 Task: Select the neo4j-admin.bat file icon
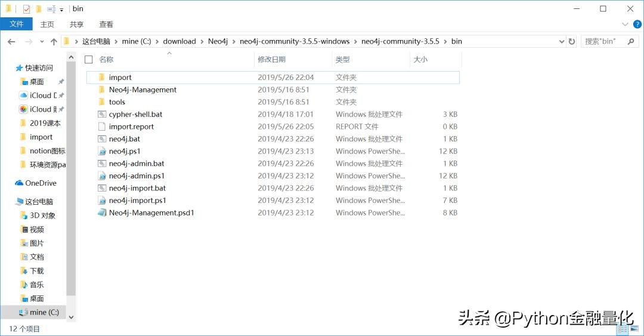(102, 164)
